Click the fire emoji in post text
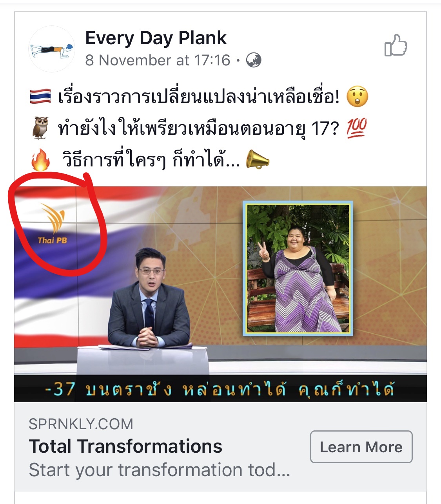Image resolution: width=441 pixels, height=504 pixels. (41, 160)
